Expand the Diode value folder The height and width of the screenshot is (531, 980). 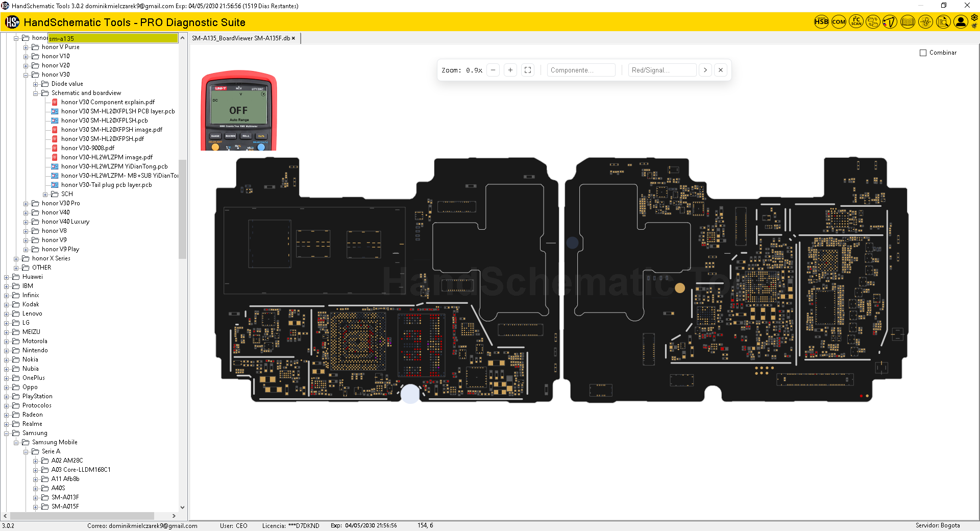(x=36, y=84)
